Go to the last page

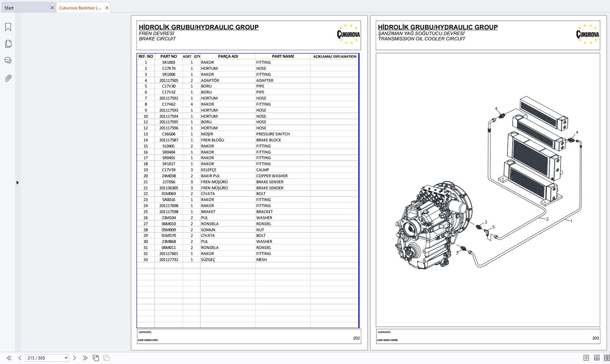[x=85, y=358]
